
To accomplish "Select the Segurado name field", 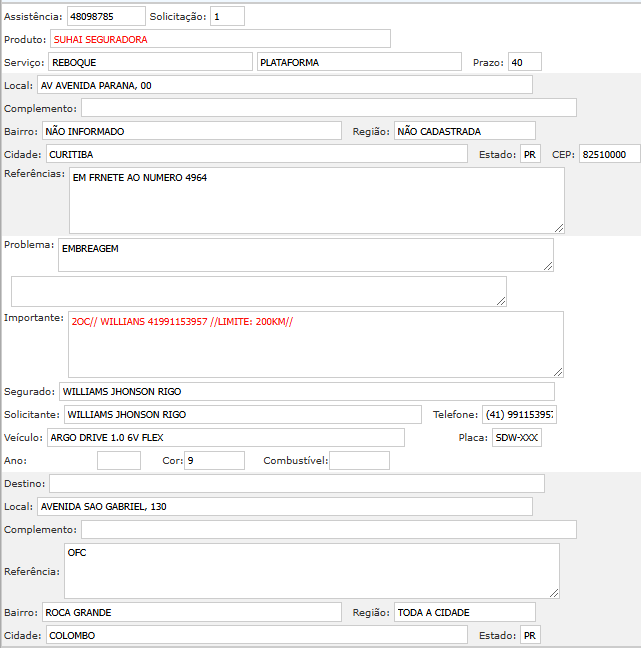I will (x=306, y=391).
